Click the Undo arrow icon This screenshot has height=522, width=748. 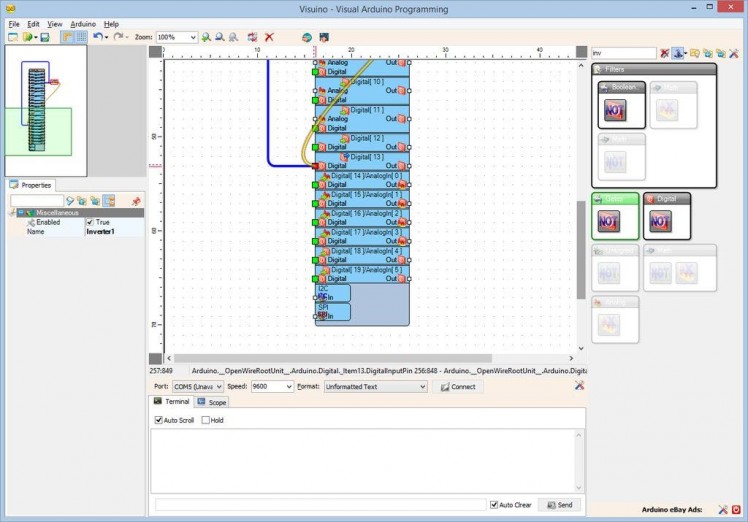click(x=97, y=37)
